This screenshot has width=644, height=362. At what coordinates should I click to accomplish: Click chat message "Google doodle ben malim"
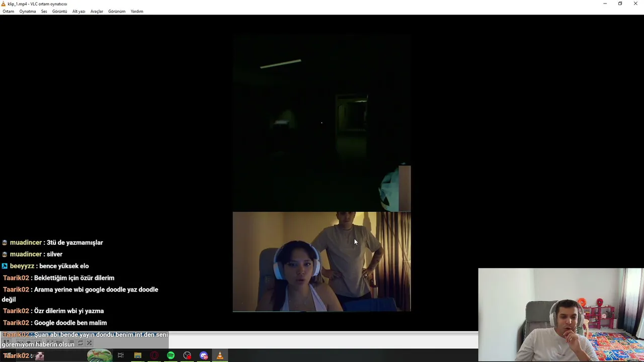point(70,323)
